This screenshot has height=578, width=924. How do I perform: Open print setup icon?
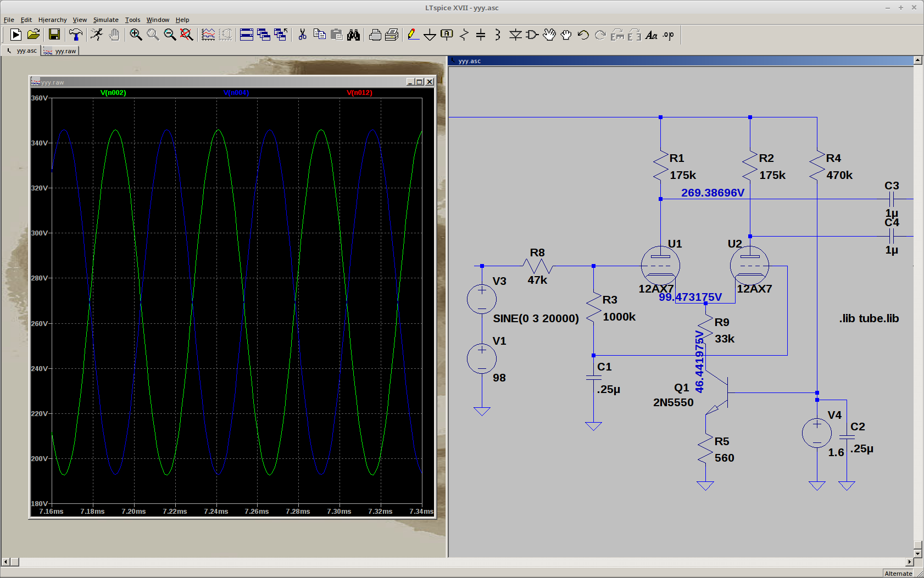click(x=375, y=35)
